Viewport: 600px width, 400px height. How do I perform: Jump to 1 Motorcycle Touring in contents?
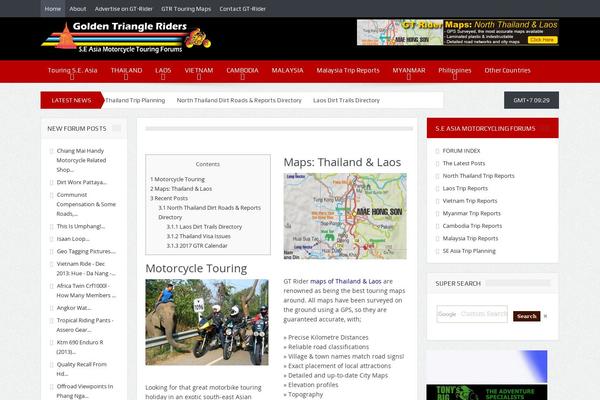[177, 179]
